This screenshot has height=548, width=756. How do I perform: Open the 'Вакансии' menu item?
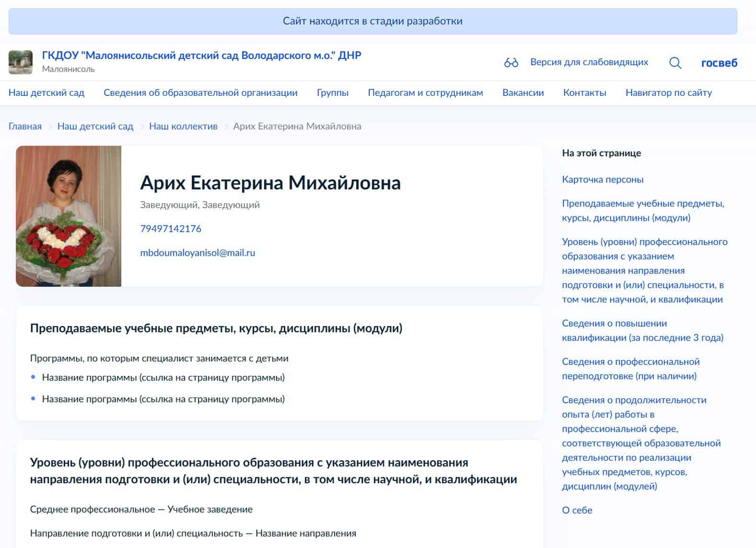[x=523, y=93]
